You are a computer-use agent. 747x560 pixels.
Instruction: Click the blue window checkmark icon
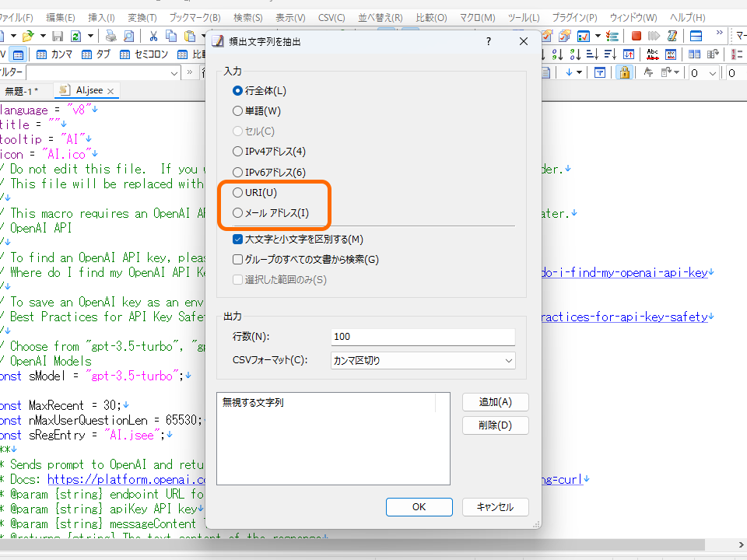(583, 36)
